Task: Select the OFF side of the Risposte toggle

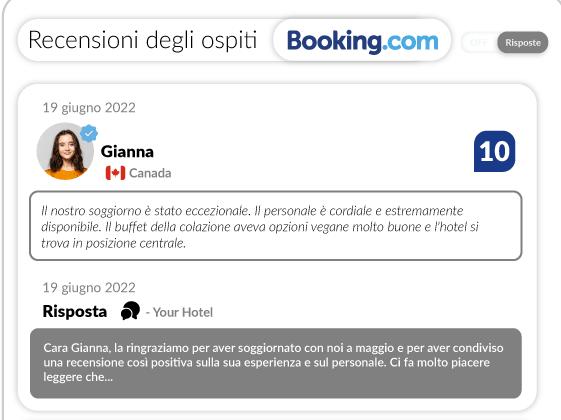Action: point(479,43)
